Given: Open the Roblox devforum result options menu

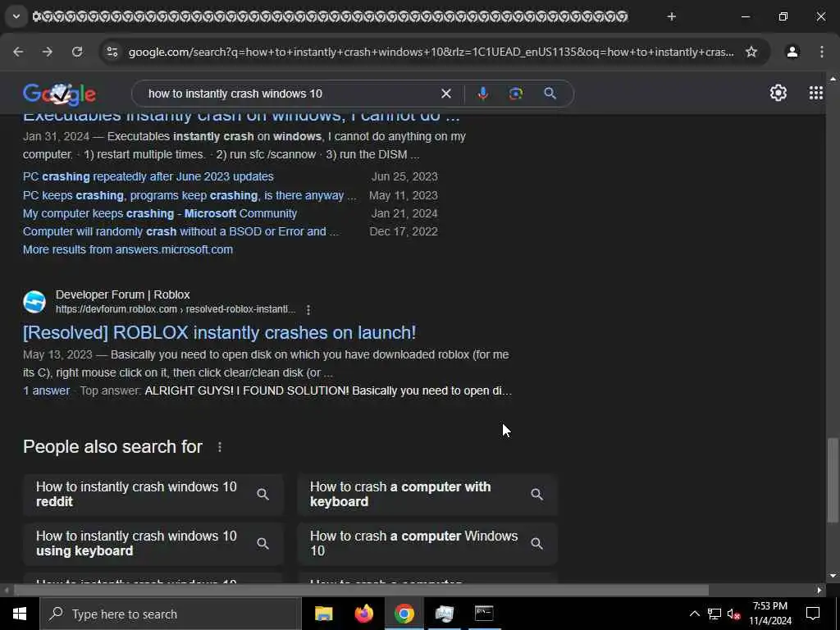Looking at the screenshot, I should [308, 309].
